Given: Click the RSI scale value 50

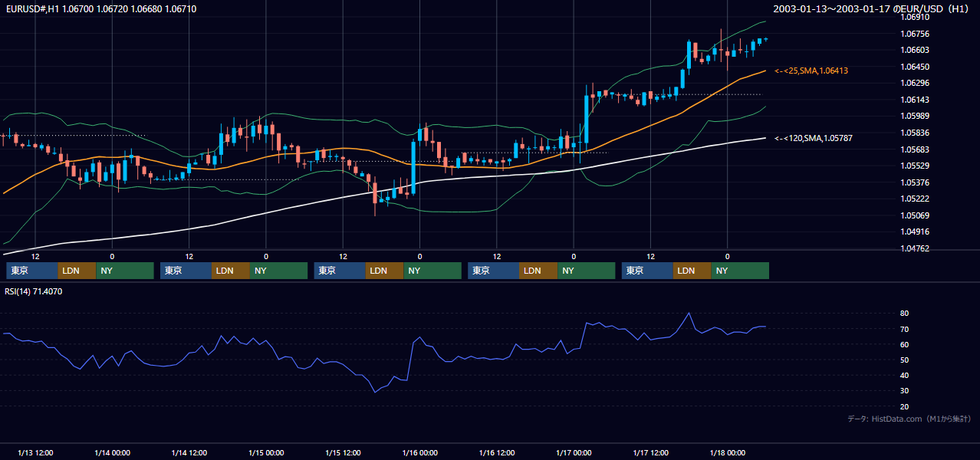Looking at the screenshot, I should pyautogui.click(x=905, y=360).
